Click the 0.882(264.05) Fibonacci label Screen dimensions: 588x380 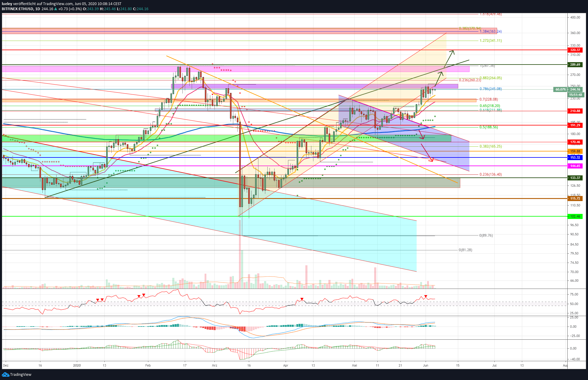pyautogui.click(x=490, y=78)
